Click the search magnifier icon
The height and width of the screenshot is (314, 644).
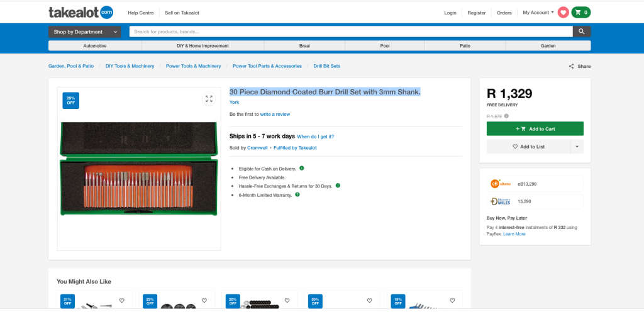click(x=581, y=31)
